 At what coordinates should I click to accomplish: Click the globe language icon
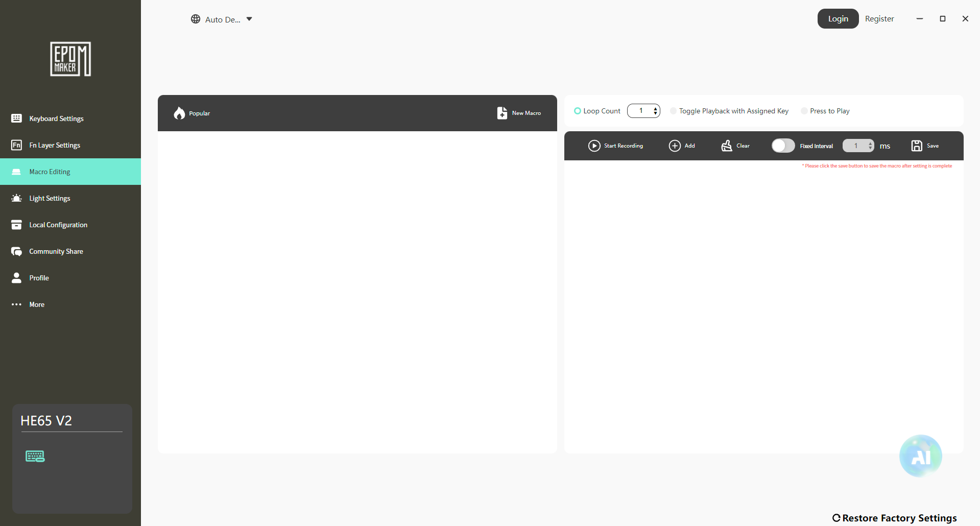(196, 19)
